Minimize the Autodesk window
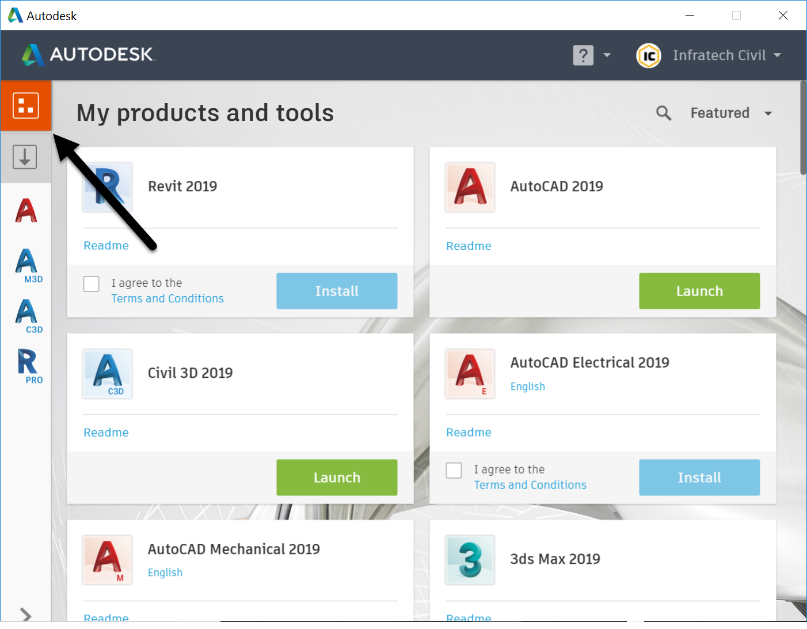 pyautogui.click(x=690, y=15)
